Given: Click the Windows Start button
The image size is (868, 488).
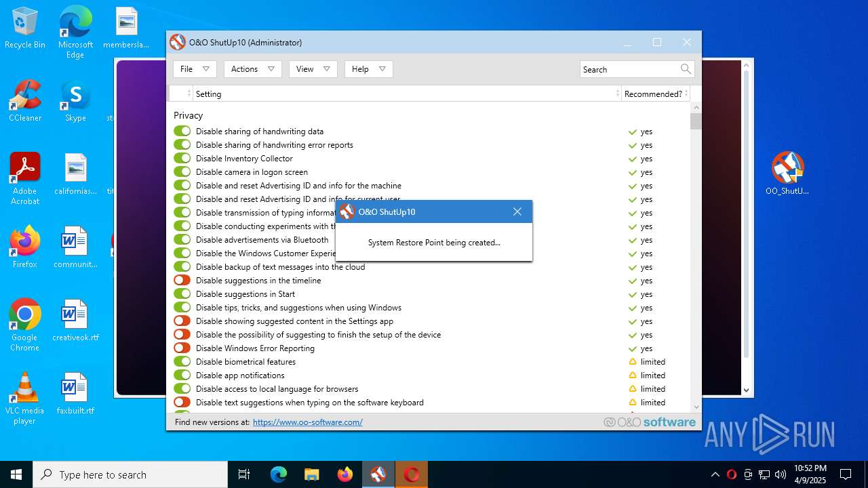Looking at the screenshot, I should click(x=16, y=474).
